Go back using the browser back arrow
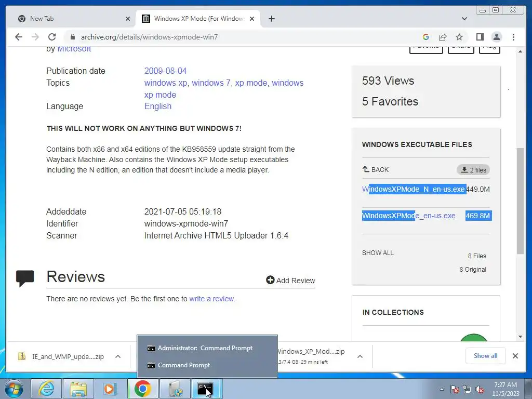The width and height of the screenshot is (532, 399). coord(19,37)
